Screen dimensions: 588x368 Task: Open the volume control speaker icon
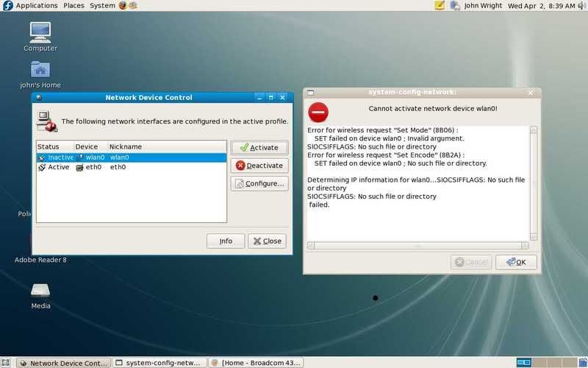point(582,6)
